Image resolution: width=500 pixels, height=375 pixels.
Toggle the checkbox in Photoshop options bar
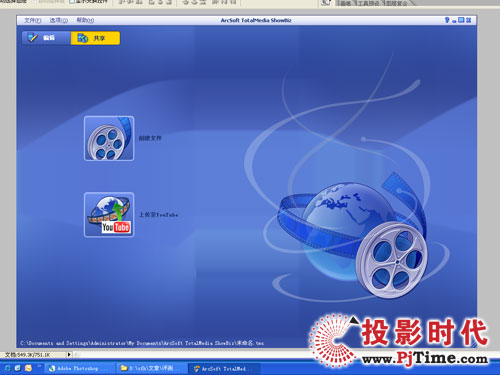[x=72, y=2]
